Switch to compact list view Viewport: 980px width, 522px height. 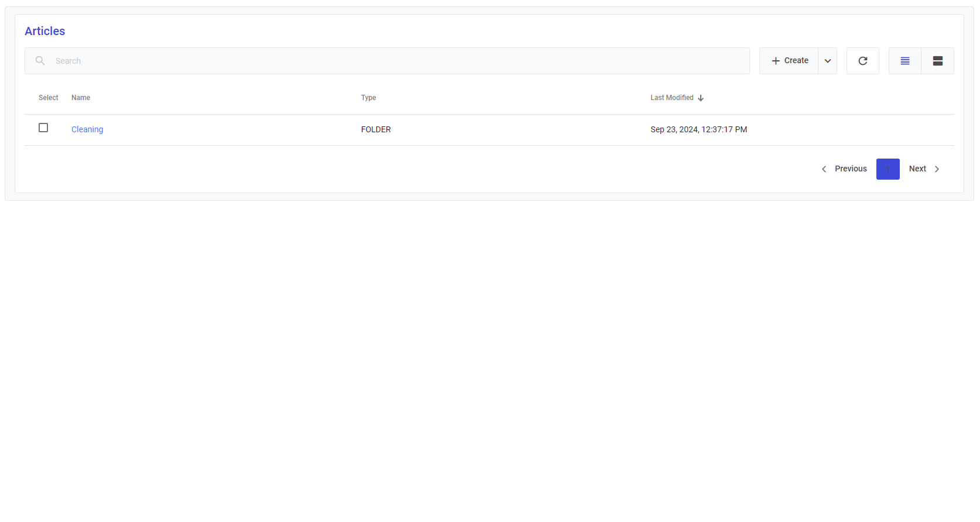click(x=904, y=61)
